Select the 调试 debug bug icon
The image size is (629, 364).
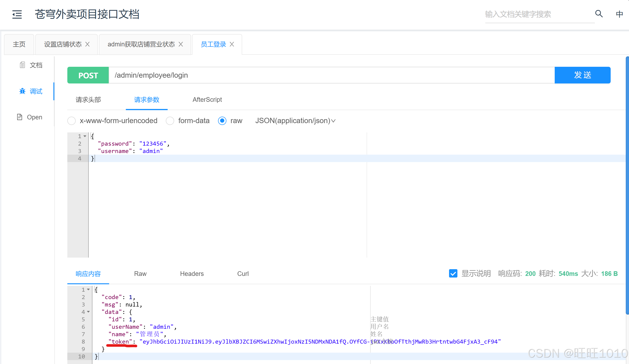[x=23, y=91]
